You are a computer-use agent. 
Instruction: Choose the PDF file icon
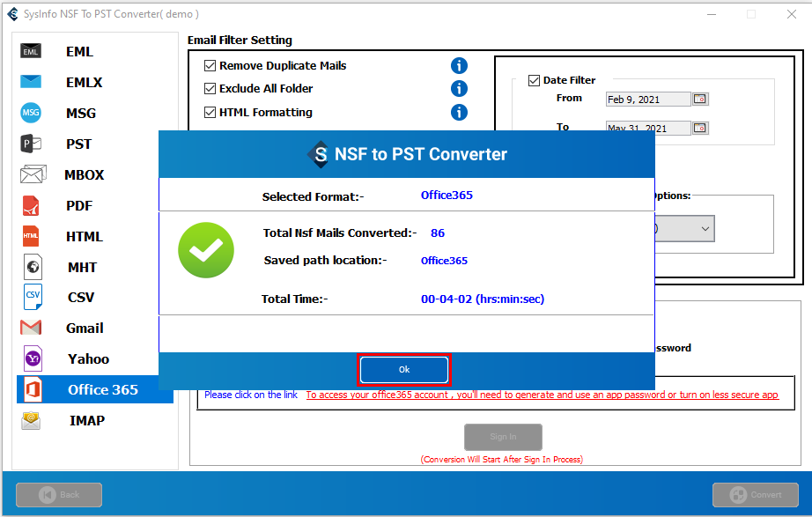[x=31, y=205]
